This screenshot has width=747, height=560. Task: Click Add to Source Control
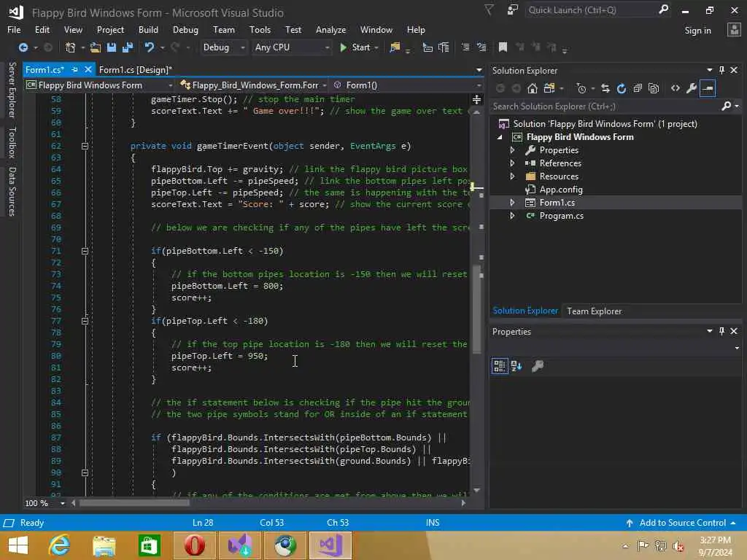click(x=682, y=523)
